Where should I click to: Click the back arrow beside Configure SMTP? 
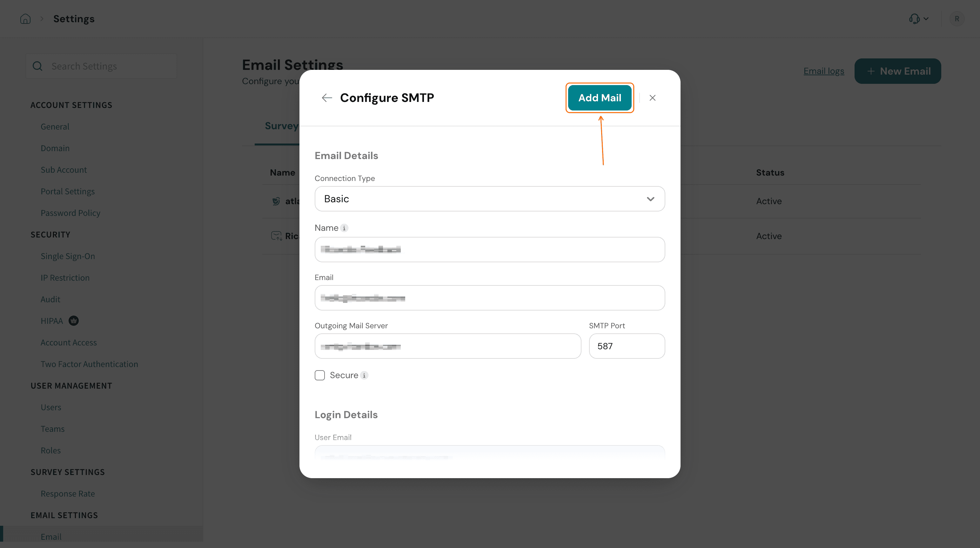click(x=327, y=98)
